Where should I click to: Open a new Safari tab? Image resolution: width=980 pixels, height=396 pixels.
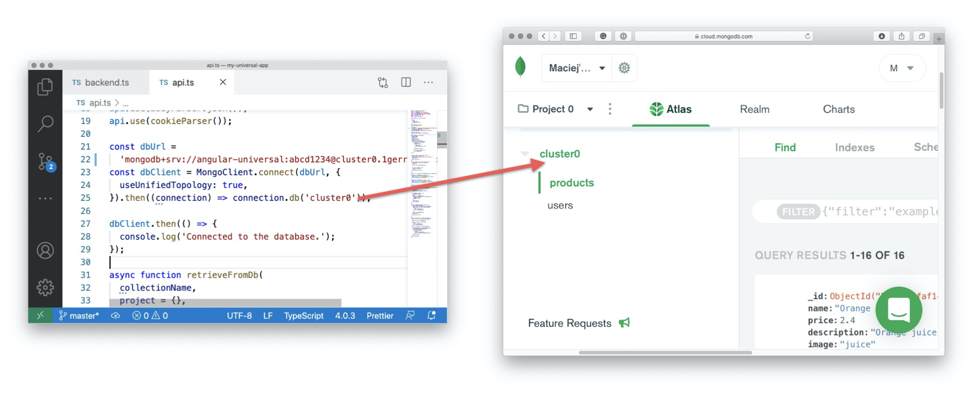pyautogui.click(x=939, y=38)
